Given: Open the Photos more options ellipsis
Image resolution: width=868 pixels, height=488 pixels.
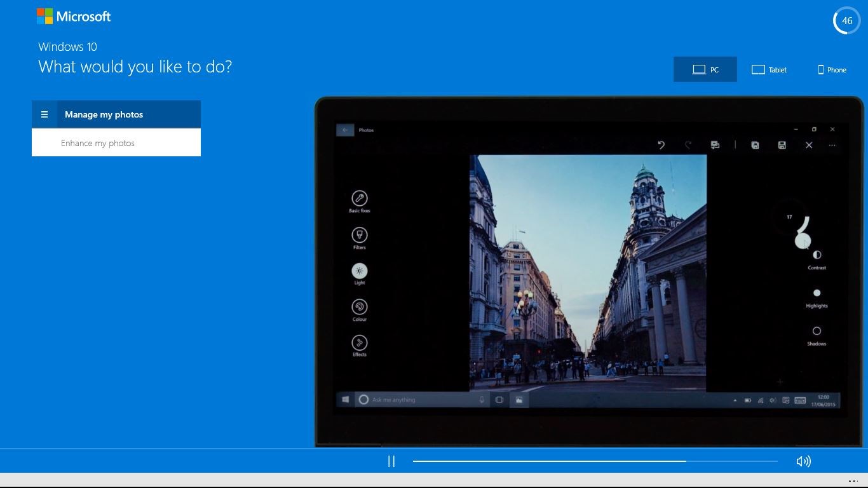Looking at the screenshot, I should pos(832,145).
